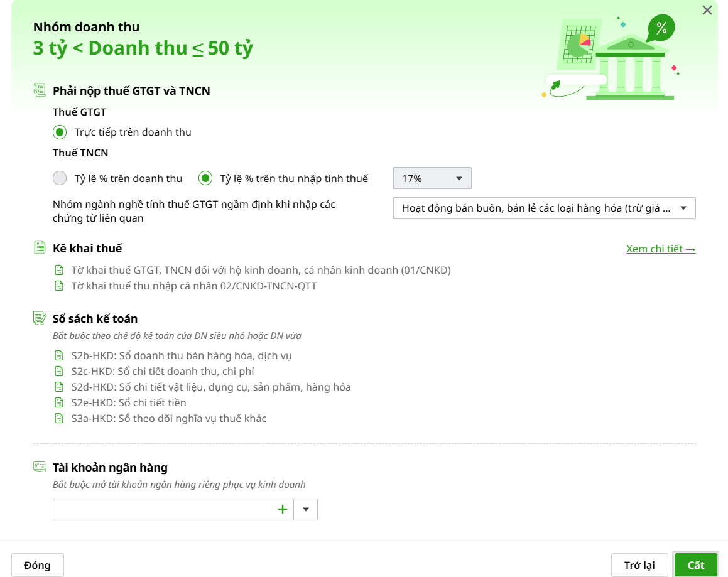Click the Trở lại back button
Viewport: 728px width, 577px height.
(639, 565)
